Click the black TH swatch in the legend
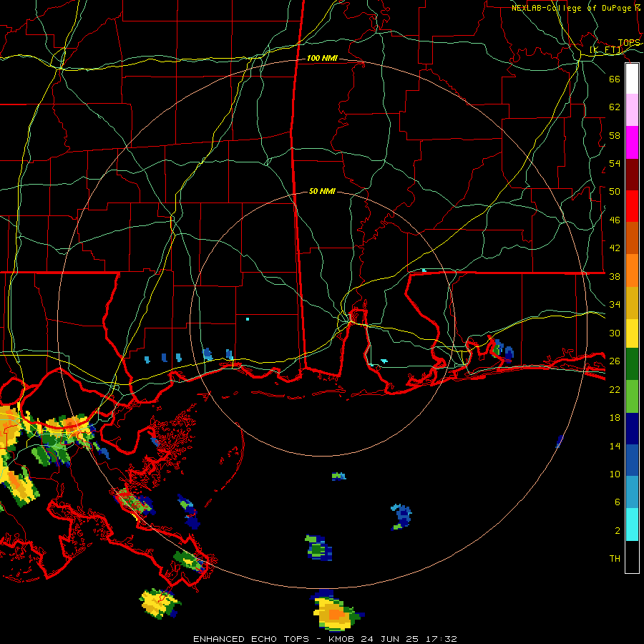Image resolution: width=644 pixels, height=644 pixels. (x=632, y=557)
